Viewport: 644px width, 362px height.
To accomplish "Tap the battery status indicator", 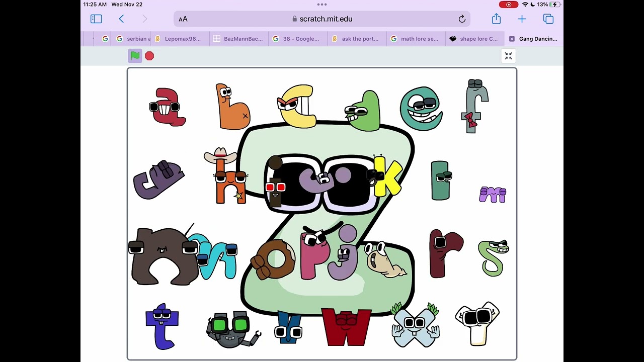I will [x=555, y=5].
